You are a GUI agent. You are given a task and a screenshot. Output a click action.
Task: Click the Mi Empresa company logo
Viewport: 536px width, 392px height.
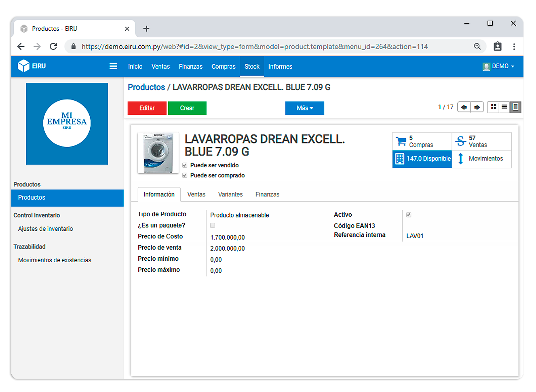pos(67,124)
